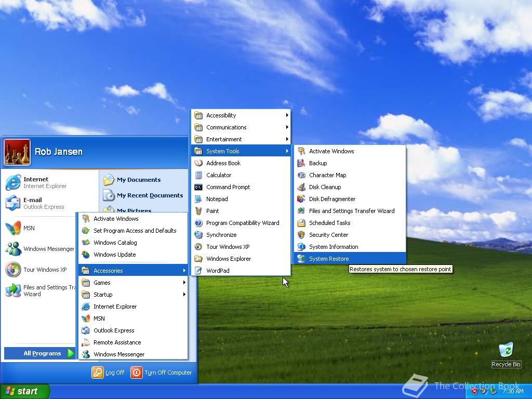Click Internet Explorer in All Programs list
This screenshot has height=399, width=532.
click(133, 307)
